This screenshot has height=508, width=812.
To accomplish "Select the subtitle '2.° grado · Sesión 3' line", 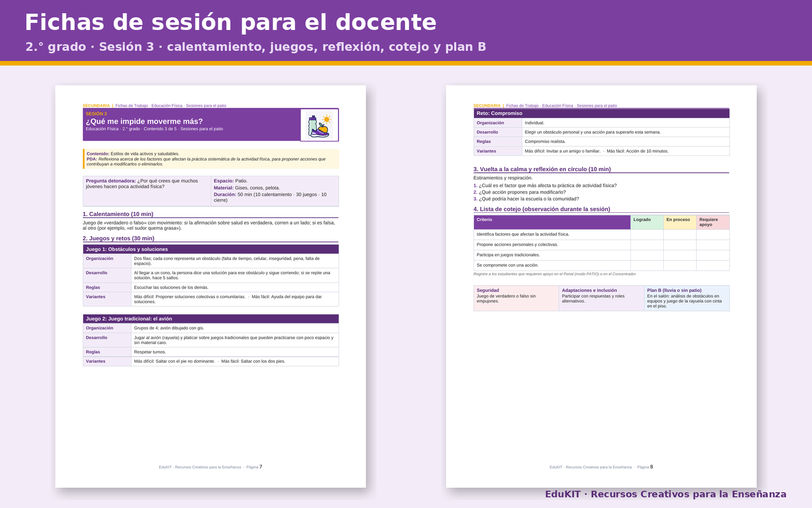I will 256,47.
